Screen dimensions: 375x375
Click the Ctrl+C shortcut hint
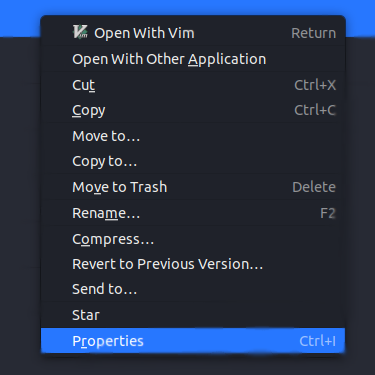coord(315,110)
